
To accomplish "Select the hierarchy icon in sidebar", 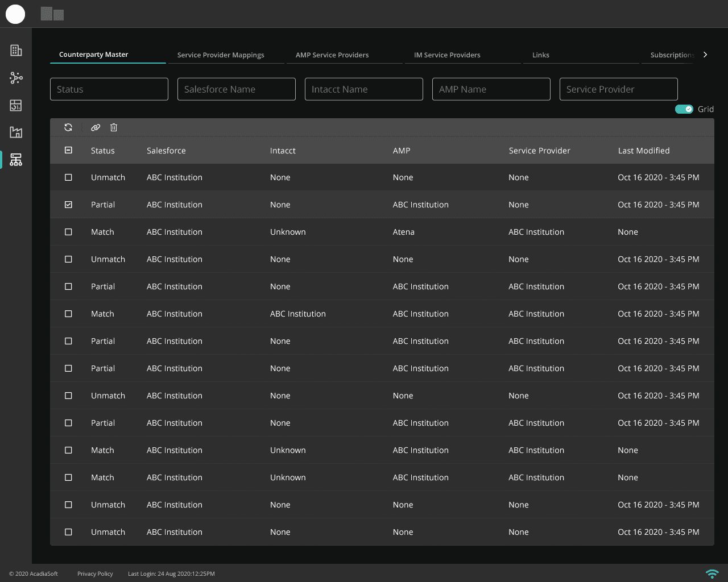I will (x=16, y=160).
